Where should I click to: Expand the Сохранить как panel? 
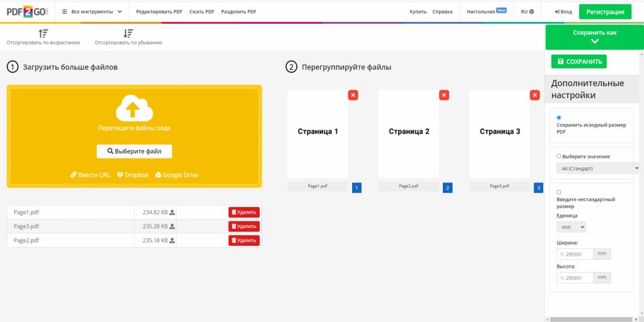pos(594,36)
